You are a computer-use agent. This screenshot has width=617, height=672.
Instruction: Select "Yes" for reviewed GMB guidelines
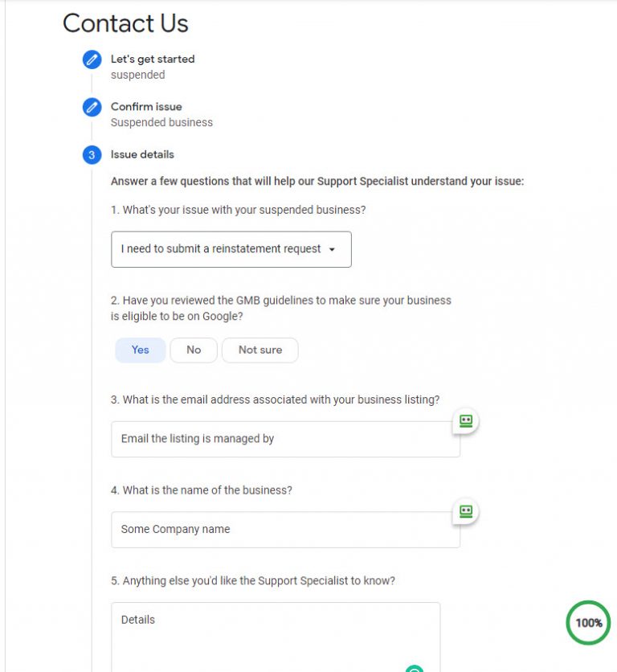tap(140, 350)
